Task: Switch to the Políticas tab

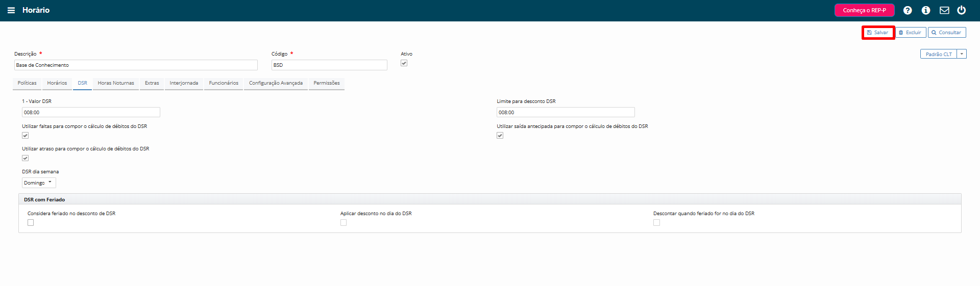Action: (x=27, y=83)
